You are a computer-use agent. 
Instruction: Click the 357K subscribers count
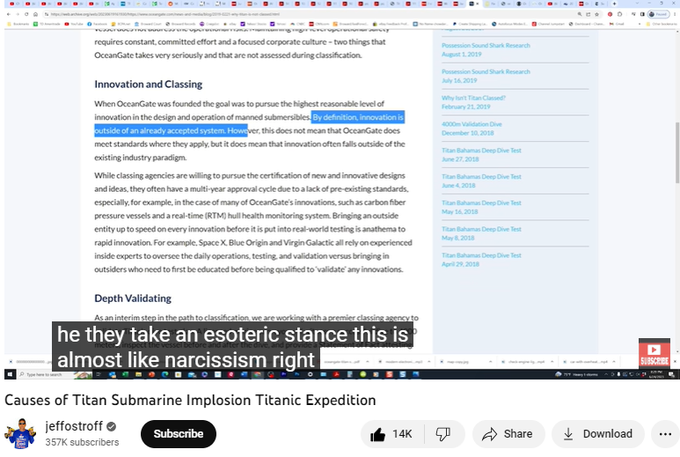[82, 442]
